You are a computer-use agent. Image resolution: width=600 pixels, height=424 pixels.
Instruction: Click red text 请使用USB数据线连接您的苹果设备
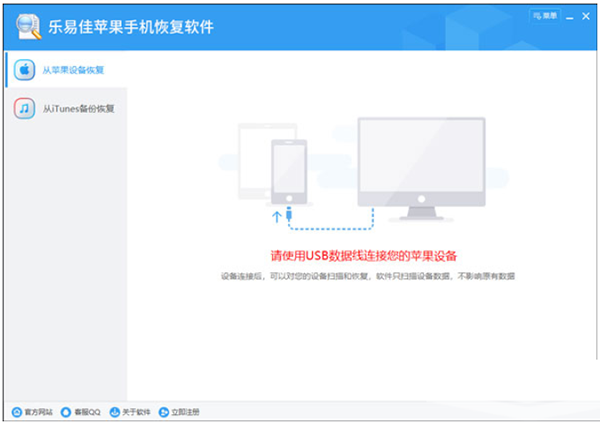[364, 256]
